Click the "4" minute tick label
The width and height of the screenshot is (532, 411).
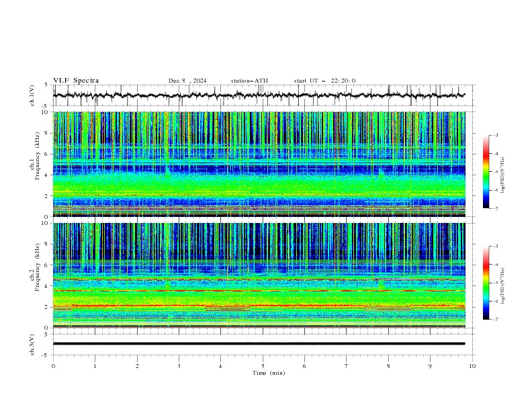220,366
